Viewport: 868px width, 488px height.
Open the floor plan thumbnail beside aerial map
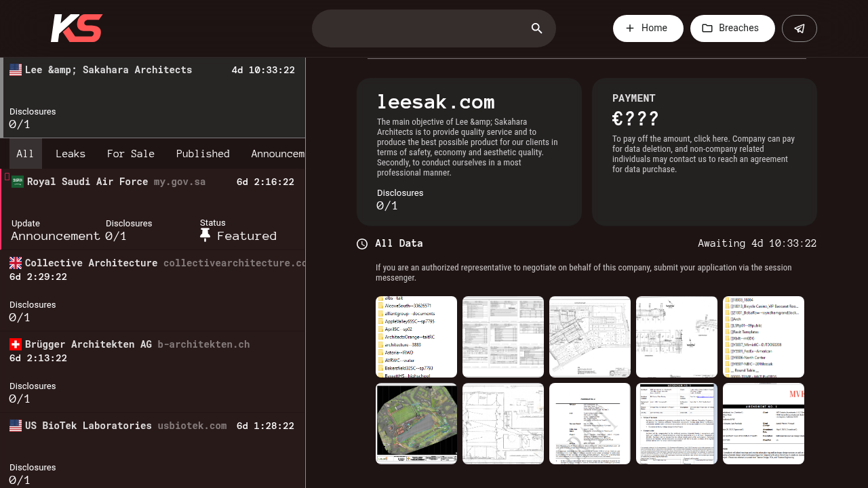pos(503,424)
